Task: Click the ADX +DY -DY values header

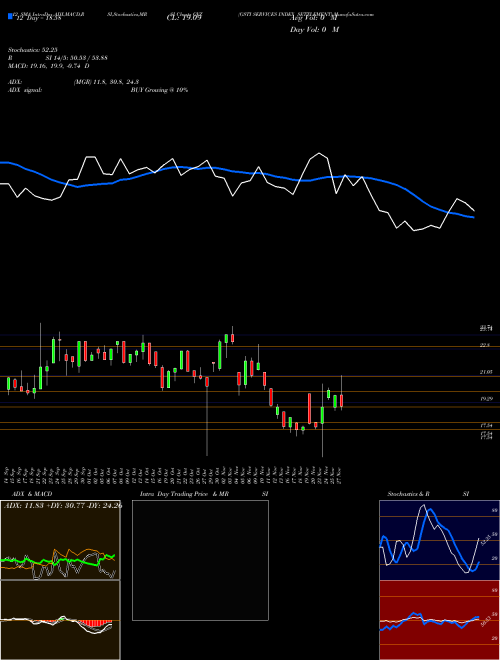Action: pyautogui.click(x=63, y=506)
